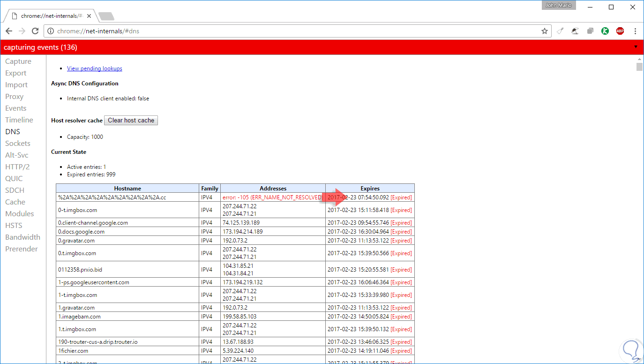Select the 1.imagebam.com hostname
The height and width of the screenshot is (364, 644).
pyautogui.click(x=79, y=317)
